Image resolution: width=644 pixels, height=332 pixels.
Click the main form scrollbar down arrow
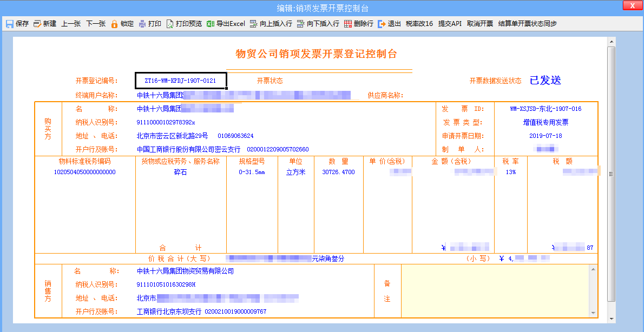(x=611, y=319)
